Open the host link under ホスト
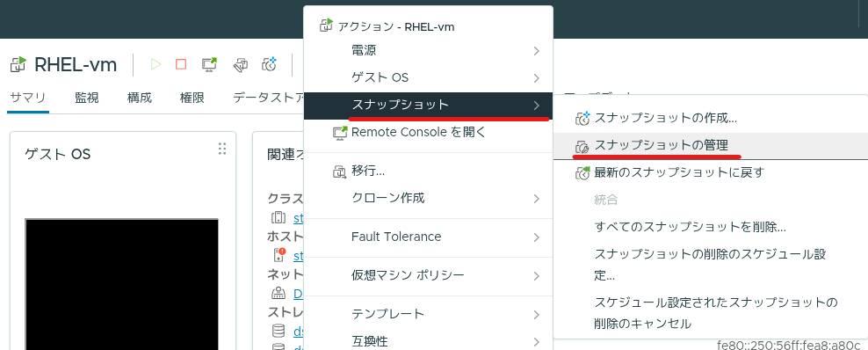 (299, 256)
